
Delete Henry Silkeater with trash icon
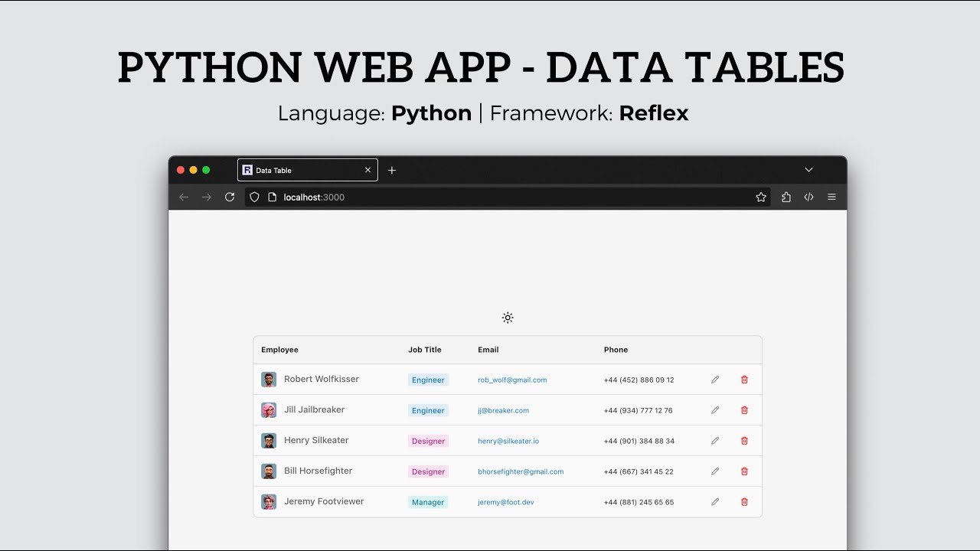(744, 441)
